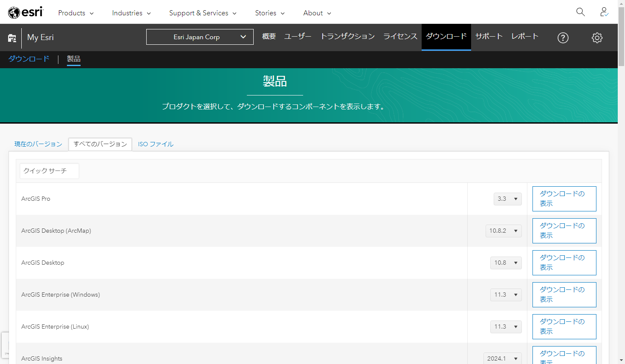The image size is (625, 364).
Task: Click the ArcGIS Enterprise (Windows) product name
Action: [61, 295]
